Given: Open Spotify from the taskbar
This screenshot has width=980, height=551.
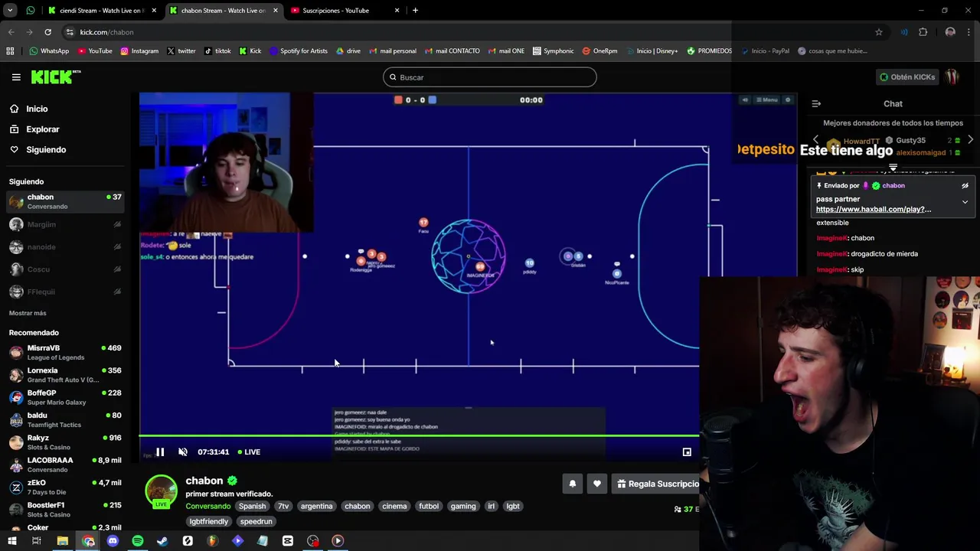Looking at the screenshot, I should (138, 541).
